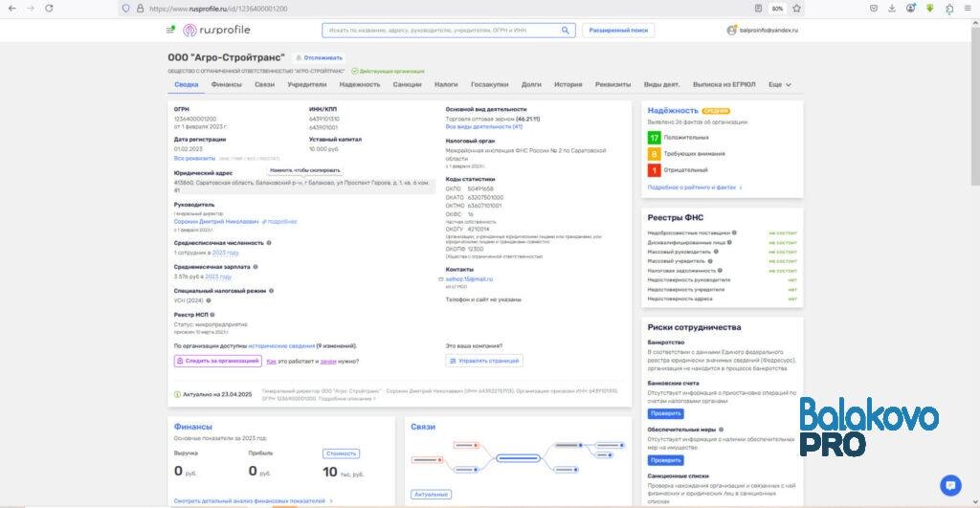This screenshot has width=980, height=508.
Task: Click Проверить under Обеспечительные меры
Action: tap(666, 460)
